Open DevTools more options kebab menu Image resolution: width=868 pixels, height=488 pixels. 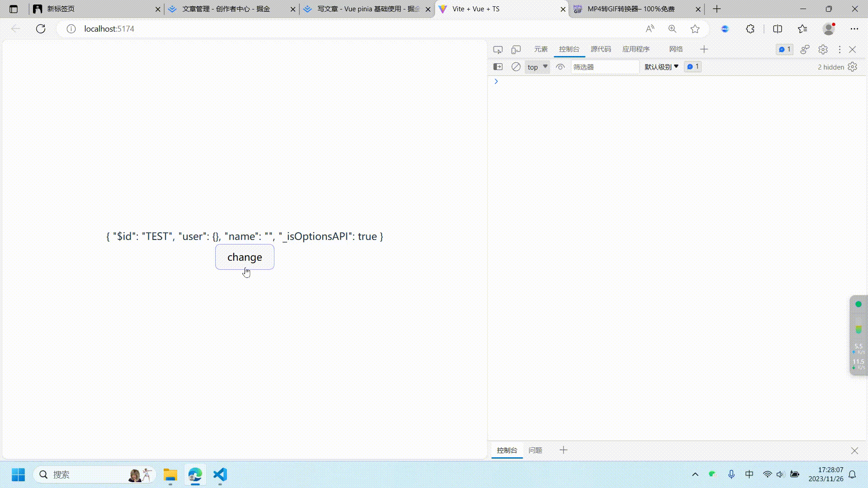(x=840, y=49)
